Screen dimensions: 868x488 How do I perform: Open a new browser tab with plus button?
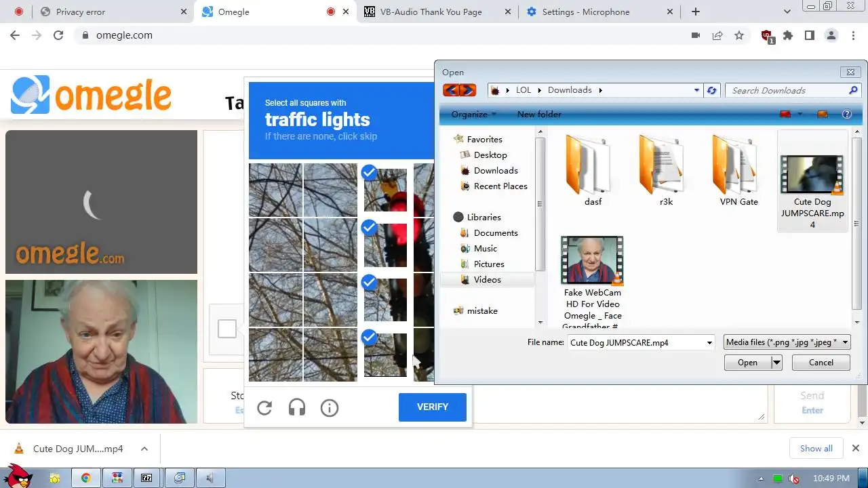(696, 12)
